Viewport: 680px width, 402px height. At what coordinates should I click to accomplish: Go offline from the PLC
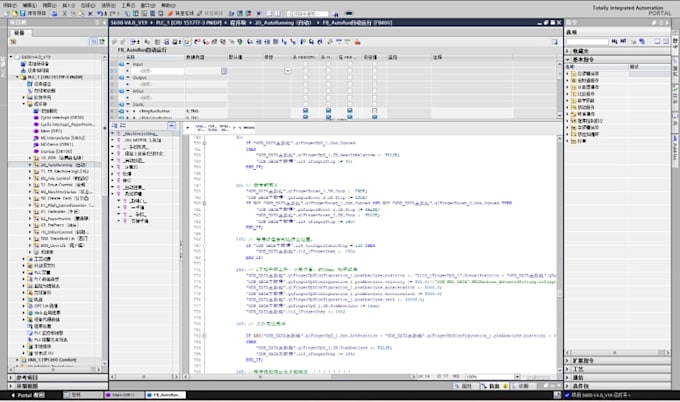(x=211, y=13)
